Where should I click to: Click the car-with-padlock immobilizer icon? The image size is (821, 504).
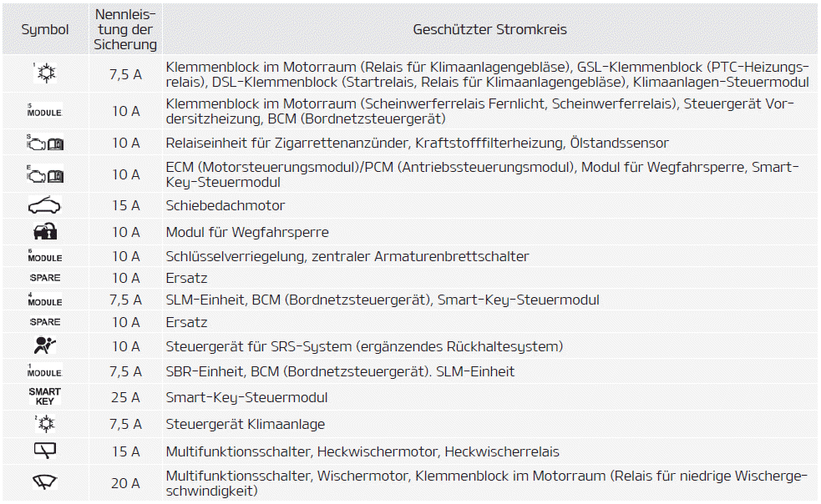click(44, 232)
